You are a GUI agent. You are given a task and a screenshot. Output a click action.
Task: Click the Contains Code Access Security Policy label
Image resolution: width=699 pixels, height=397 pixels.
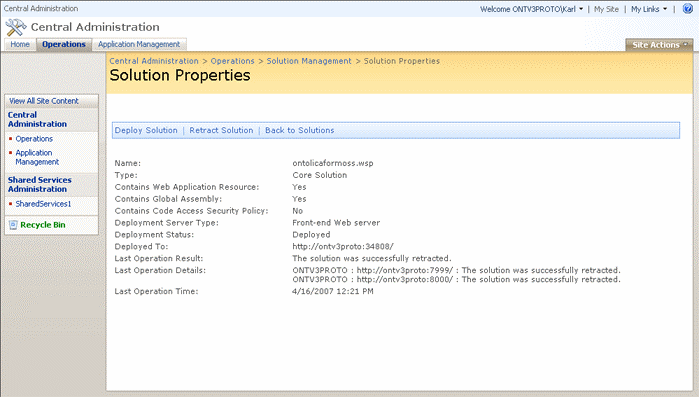point(191,211)
